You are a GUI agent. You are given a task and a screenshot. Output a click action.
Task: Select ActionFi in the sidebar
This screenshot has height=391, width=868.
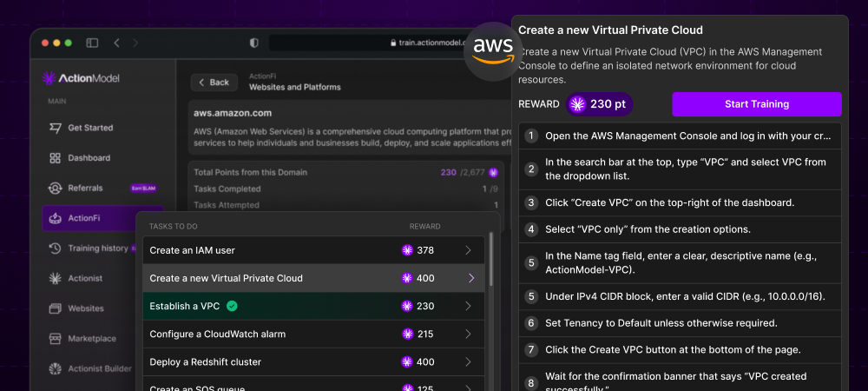[x=102, y=218]
